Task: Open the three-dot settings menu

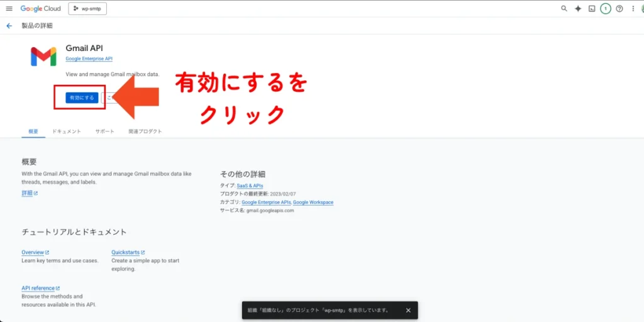Action: click(x=633, y=9)
